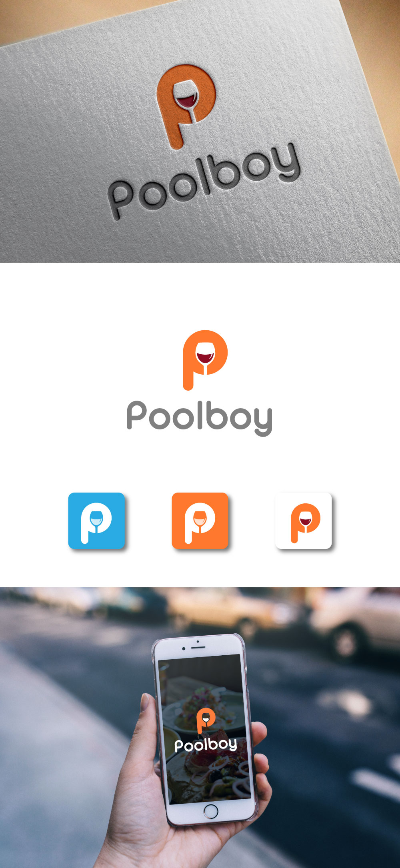This screenshot has height=868, width=400.
Task: Click the phone's front camera dot
Action: pyautogui.click(x=184, y=648)
